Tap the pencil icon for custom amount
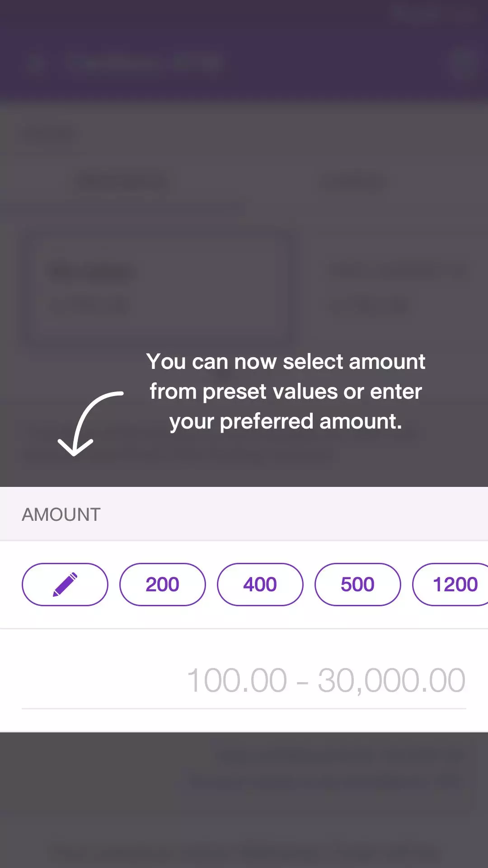 point(65,584)
